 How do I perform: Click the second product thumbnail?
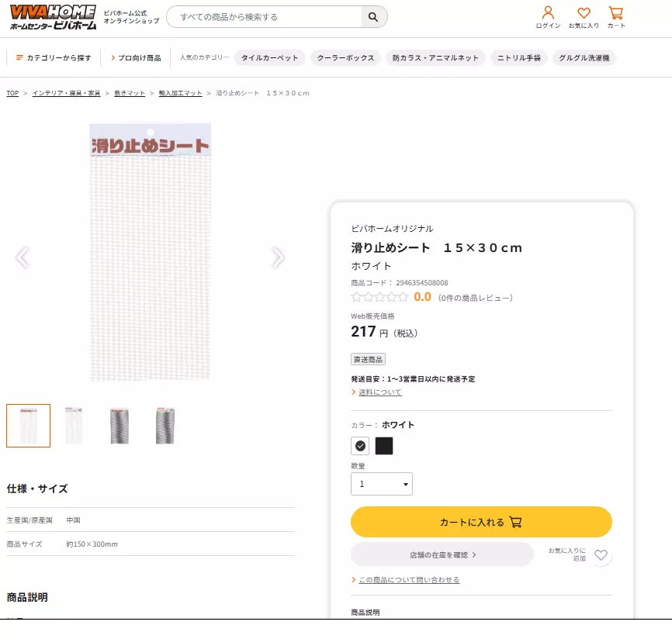[x=74, y=425]
